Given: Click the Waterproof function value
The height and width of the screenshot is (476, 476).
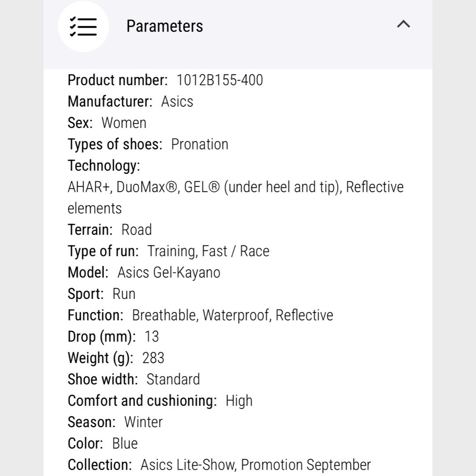Looking at the screenshot, I should click(x=236, y=316).
